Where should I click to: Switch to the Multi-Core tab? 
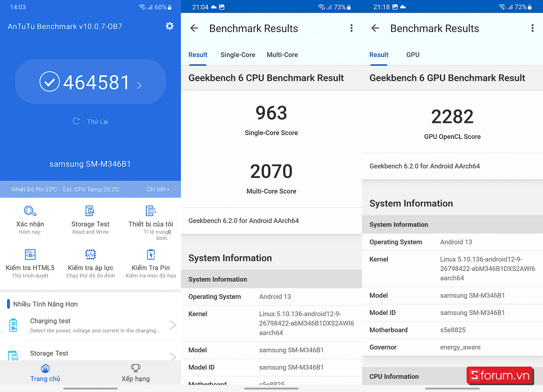(x=282, y=55)
